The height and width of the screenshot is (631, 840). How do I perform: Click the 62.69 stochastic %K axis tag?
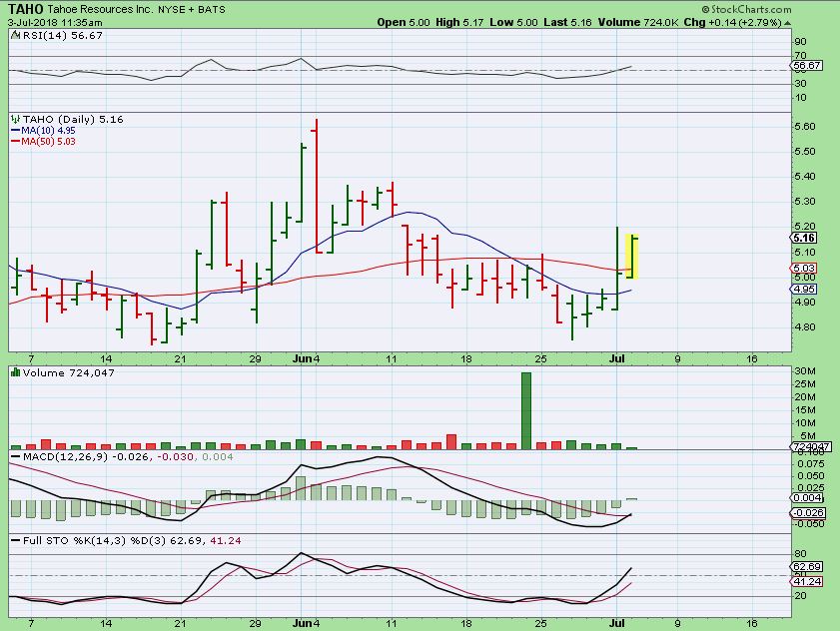[806, 566]
